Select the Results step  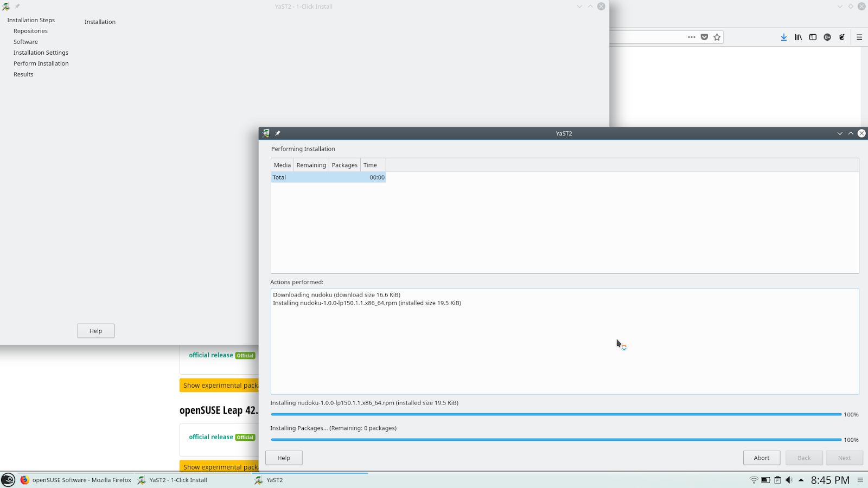click(x=23, y=74)
